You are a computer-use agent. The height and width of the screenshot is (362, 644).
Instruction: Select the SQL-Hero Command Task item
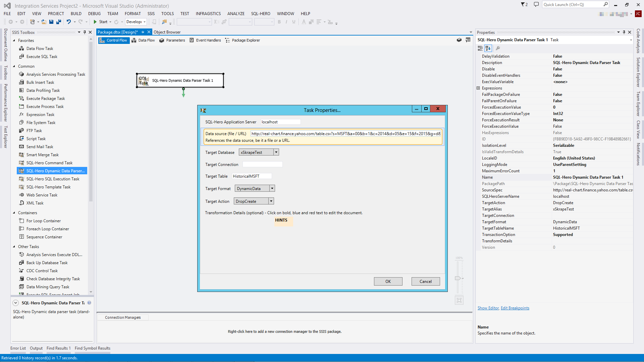coord(49,163)
